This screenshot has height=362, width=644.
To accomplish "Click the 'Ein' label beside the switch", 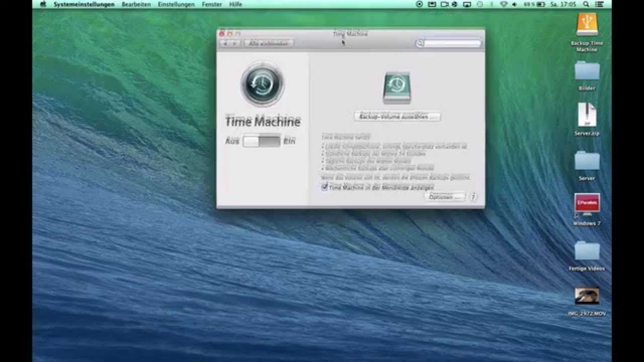I will pos(289,141).
